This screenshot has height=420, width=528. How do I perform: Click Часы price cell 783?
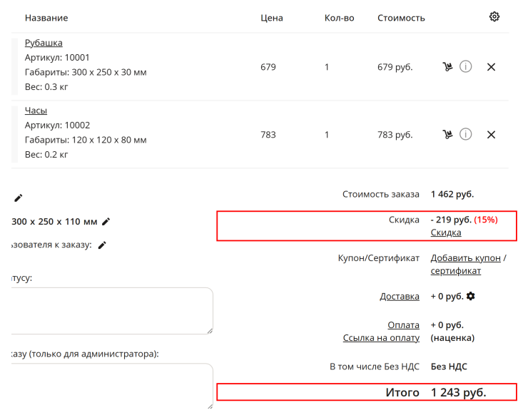click(x=268, y=135)
